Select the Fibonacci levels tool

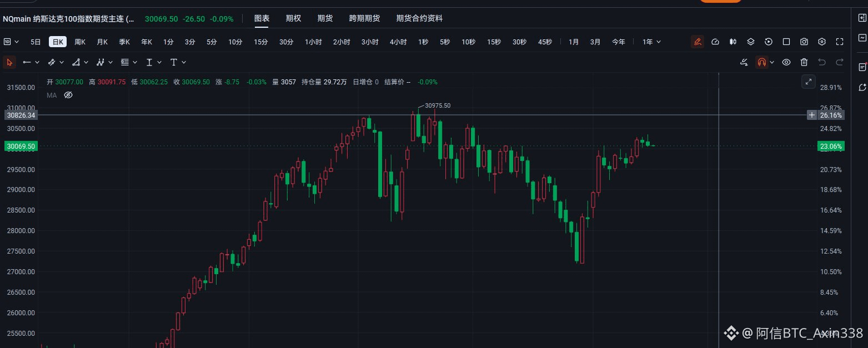(125, 62)
